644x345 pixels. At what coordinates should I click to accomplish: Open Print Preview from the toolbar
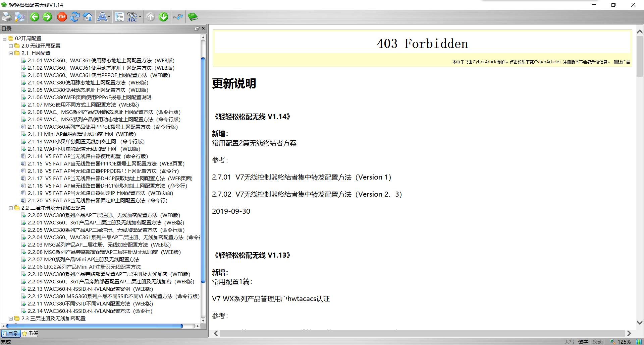[x=20, y=17]
